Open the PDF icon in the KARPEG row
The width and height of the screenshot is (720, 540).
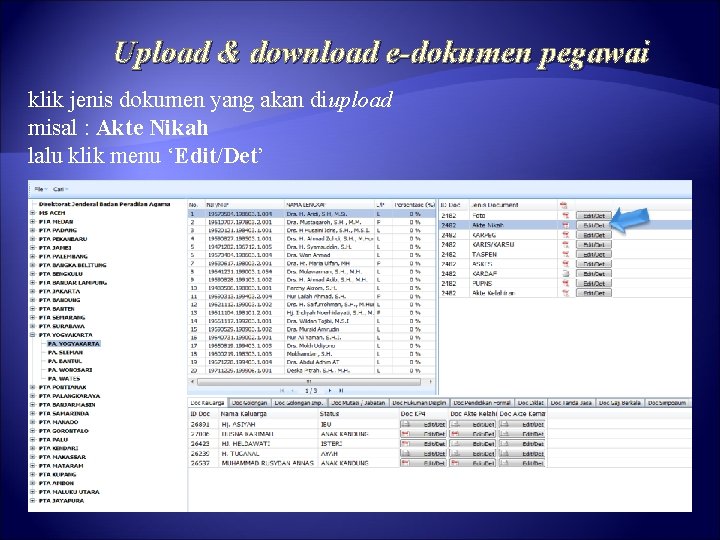565,235
